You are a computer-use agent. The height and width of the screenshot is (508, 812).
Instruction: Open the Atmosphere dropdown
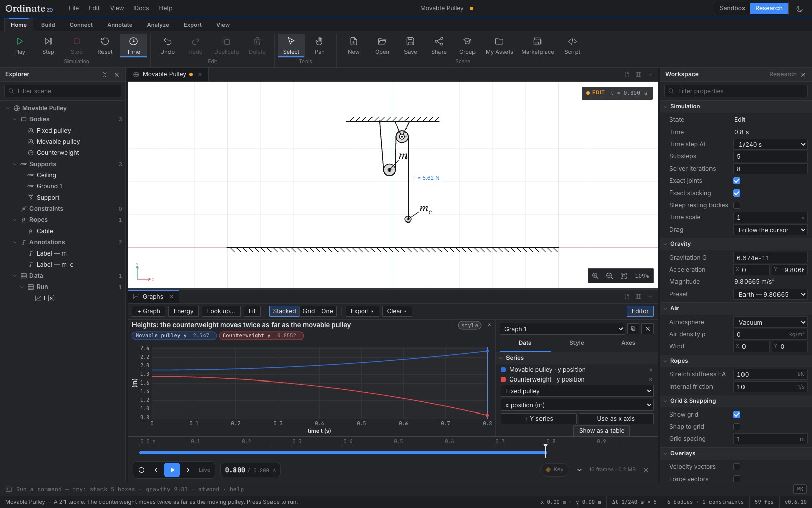click(770, 322)
